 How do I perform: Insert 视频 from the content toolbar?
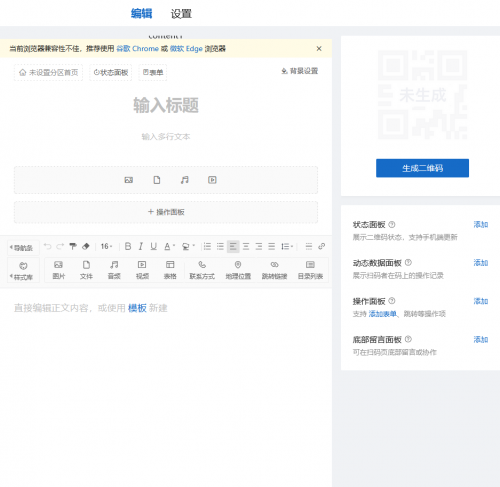click(142, 270)
